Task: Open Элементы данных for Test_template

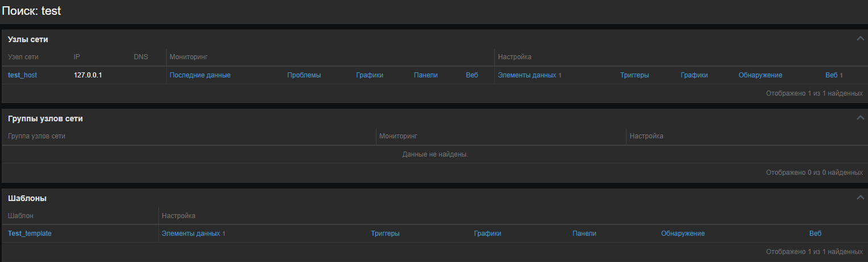Action: 190,234
